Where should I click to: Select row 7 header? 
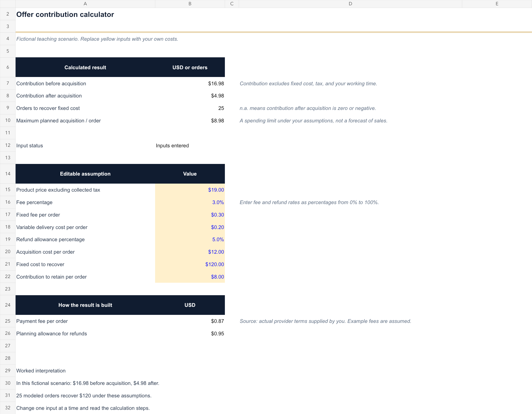[x=8, y=83]
